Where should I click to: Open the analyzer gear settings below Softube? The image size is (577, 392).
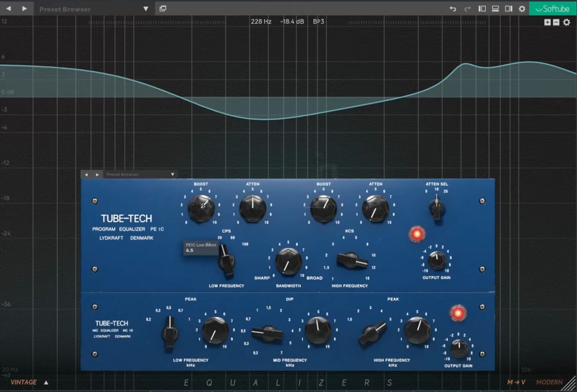[x=567, y=22]
